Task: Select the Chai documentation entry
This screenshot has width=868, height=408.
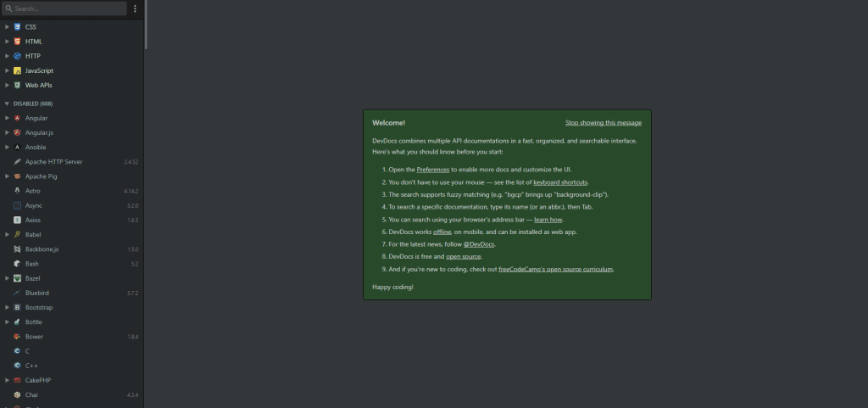Action: (x=72, y=395)
